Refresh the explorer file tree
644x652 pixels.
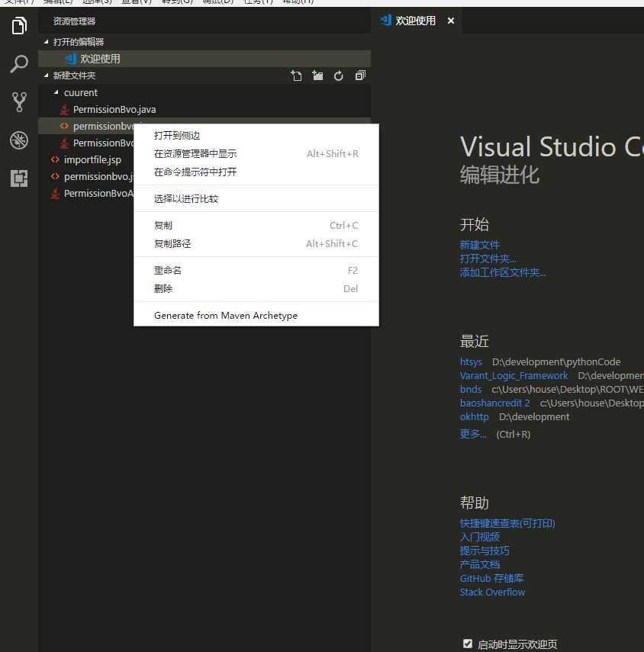click(339, 75)
